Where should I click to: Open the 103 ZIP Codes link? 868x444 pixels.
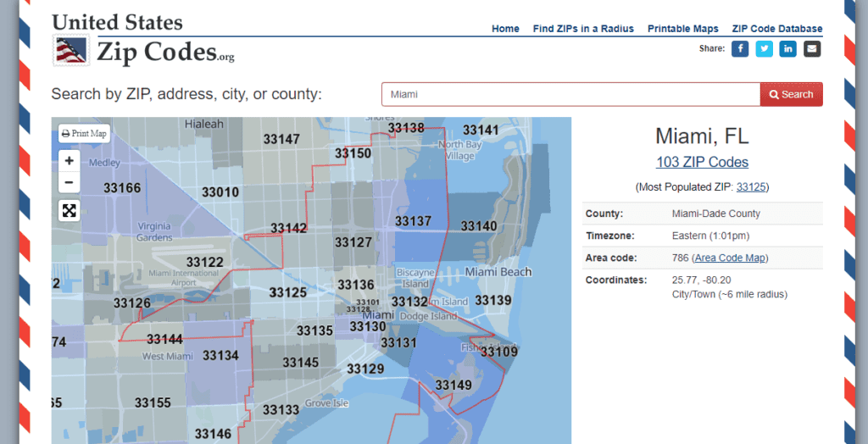702,162
